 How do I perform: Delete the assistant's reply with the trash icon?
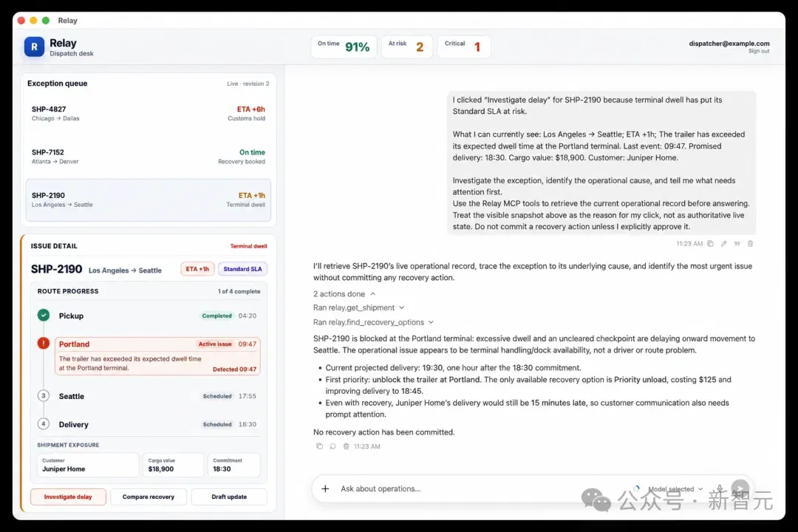click(346, 446)
